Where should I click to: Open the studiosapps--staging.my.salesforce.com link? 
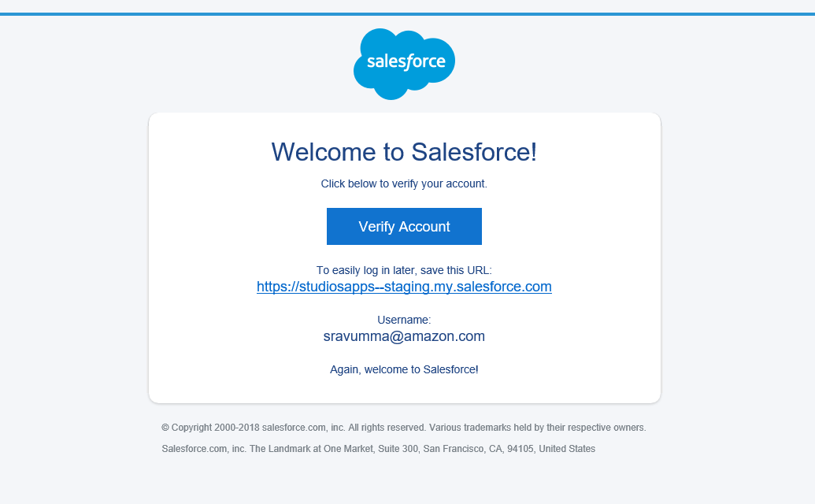pyautogui.click(x=404, y=287)
